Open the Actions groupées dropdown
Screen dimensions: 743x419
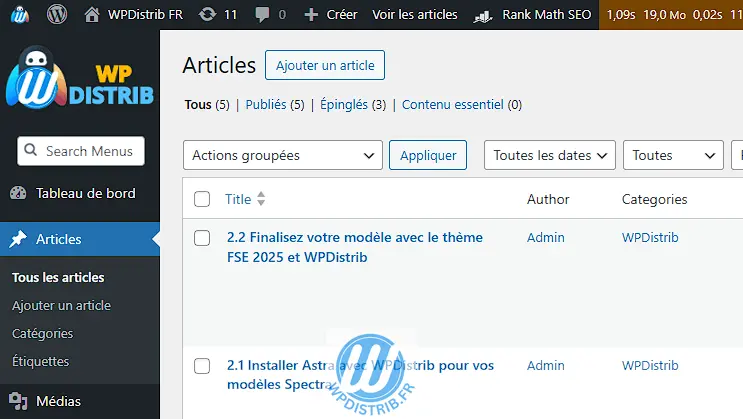(282, 155)
